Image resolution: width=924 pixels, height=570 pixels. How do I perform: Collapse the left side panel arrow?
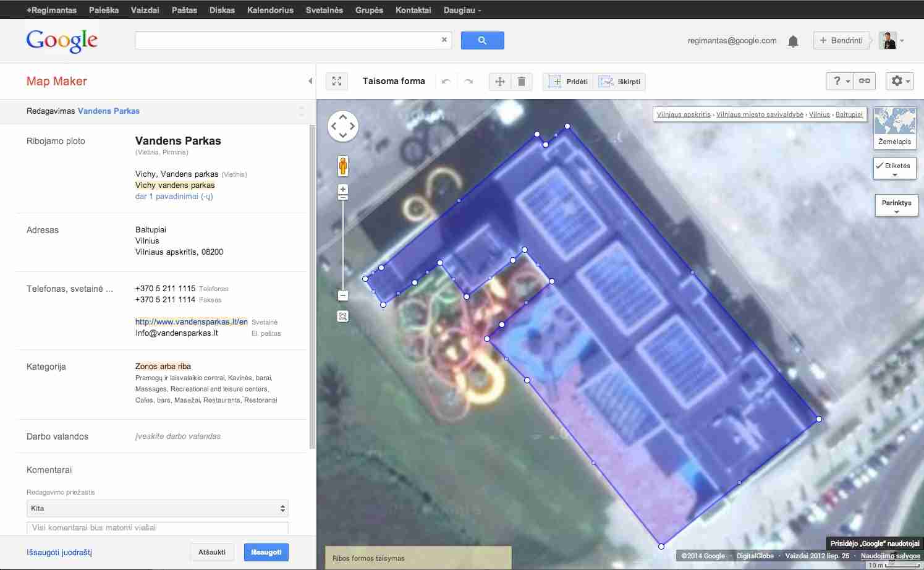(x=310, y=81)
